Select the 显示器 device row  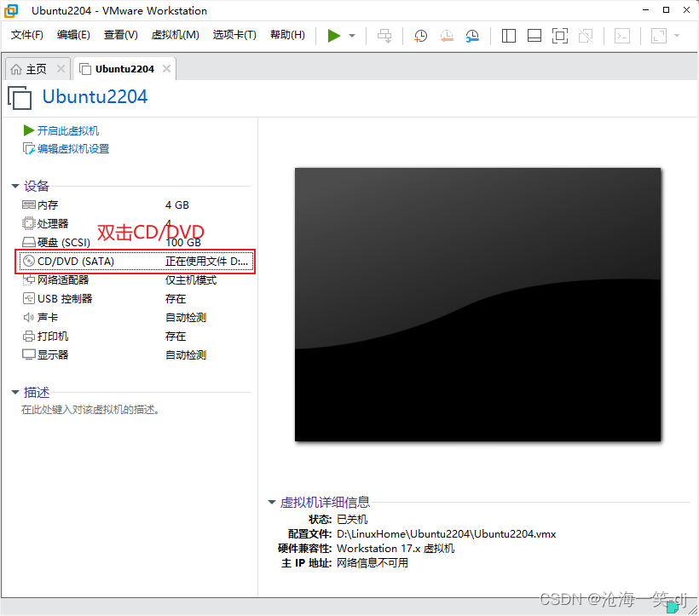135,355
